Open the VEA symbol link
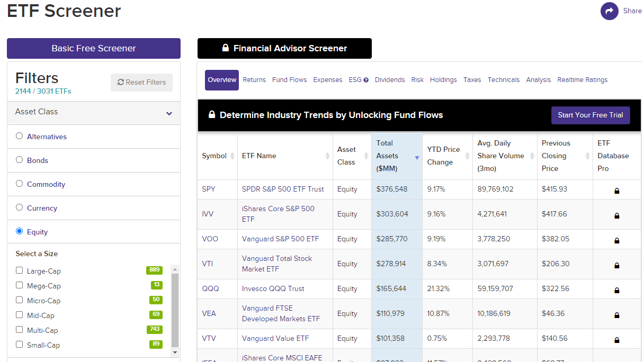 209,313
